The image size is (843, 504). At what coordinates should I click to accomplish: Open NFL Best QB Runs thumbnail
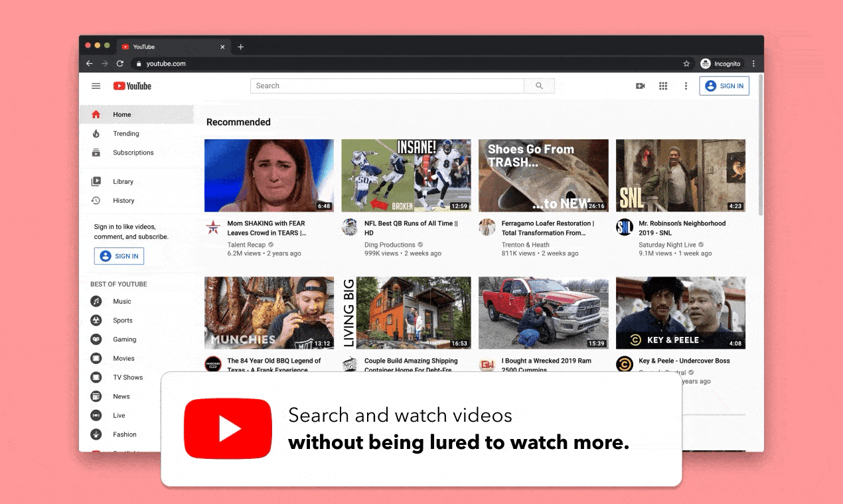click(x=406, y=176)
